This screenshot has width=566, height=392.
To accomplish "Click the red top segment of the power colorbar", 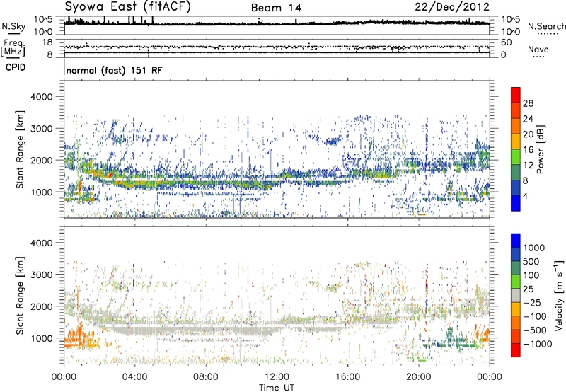I will 516,95.
